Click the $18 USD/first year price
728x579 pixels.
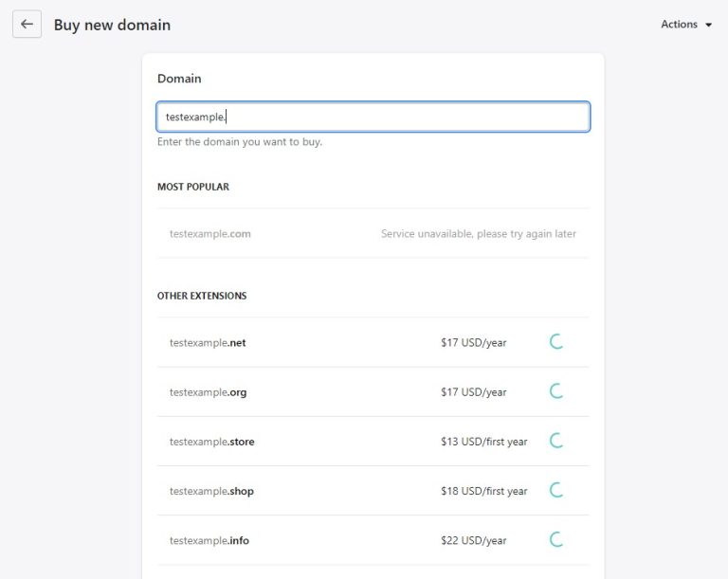point(483,491)
